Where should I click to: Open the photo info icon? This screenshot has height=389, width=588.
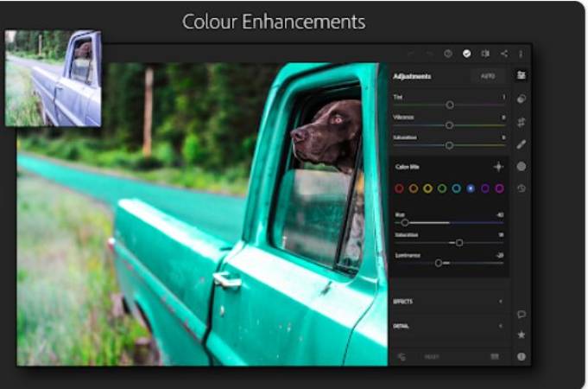522,357
